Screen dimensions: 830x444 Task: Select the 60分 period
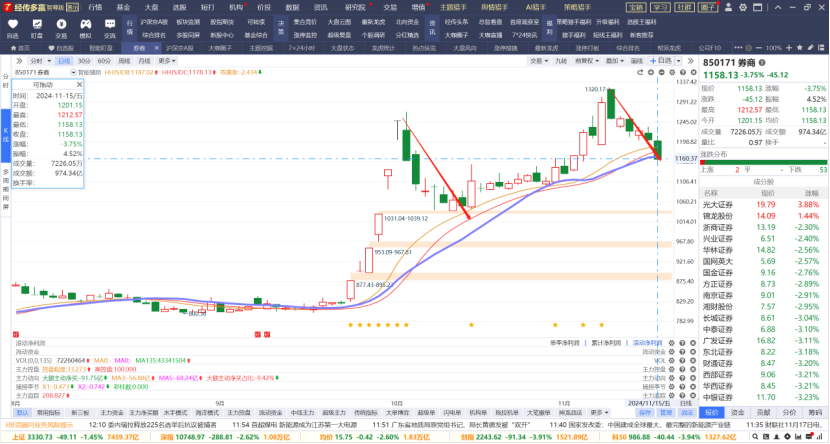[x=104, y=61]
